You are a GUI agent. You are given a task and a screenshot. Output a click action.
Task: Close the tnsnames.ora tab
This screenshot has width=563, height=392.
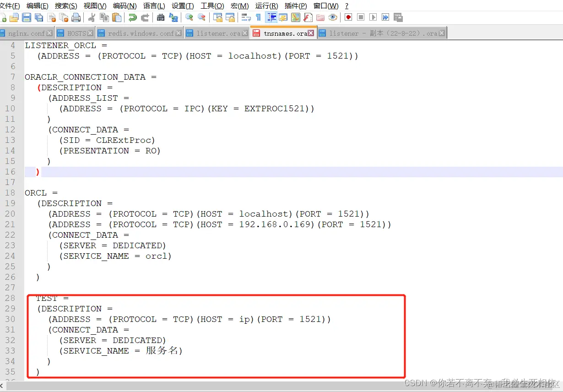[311, 33]
